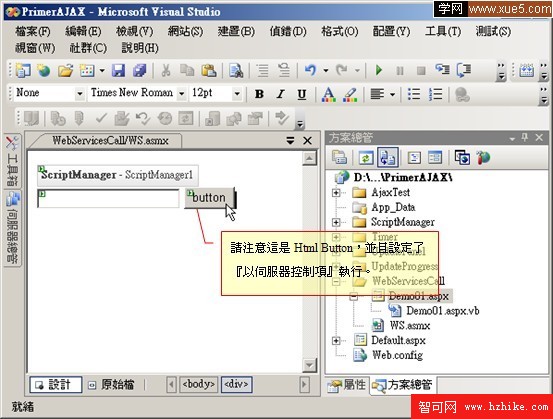Toggle bulleted list formatting
Viewport: 553px width, 419px height.
(x=414, y=94)
